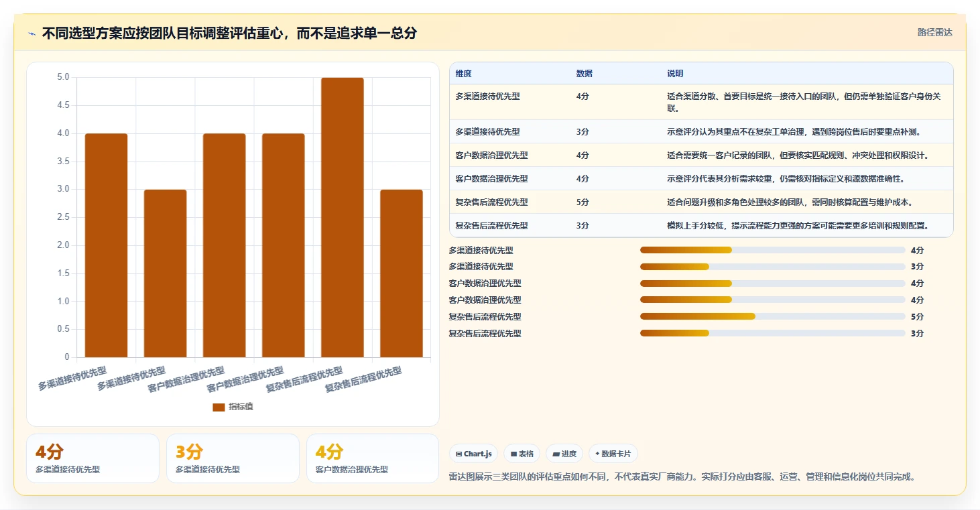980x510 pixels.
Task: Open the 4分 多渠道接待优先型 data card
Action: pos(93,458)
